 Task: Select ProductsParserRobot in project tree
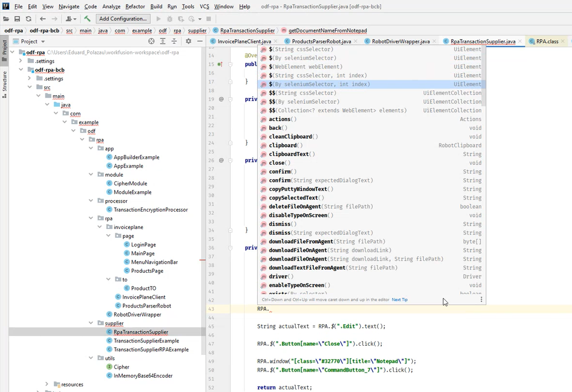click(147, 305)
